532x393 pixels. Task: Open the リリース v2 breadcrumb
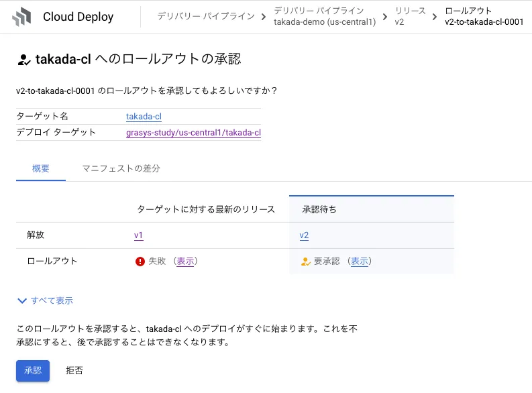pos(410,16)
